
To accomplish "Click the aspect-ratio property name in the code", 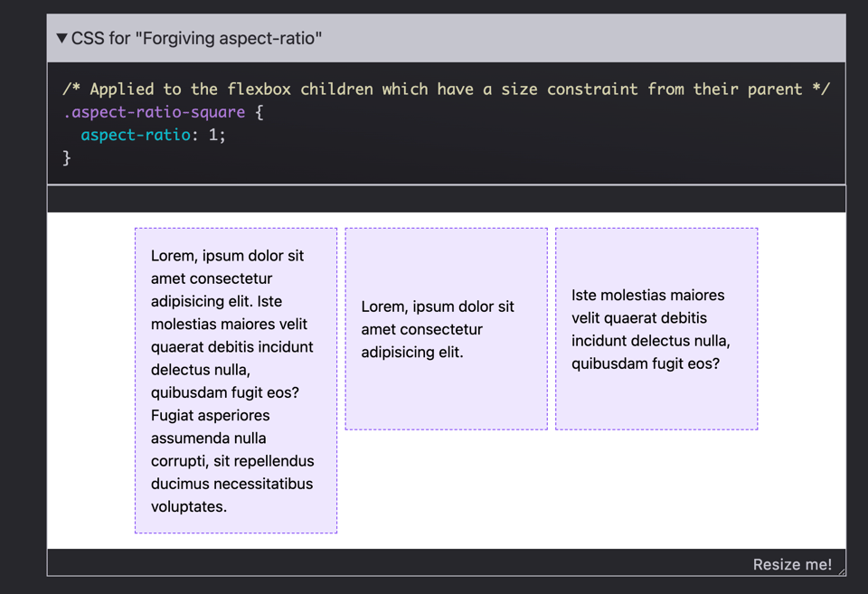I will (x=136, y=135).
